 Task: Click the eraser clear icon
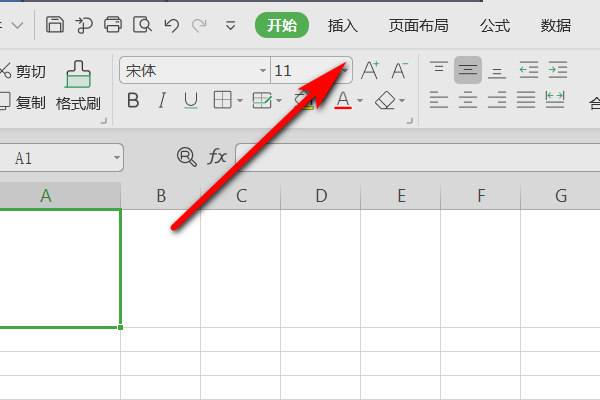coord(385,100)
